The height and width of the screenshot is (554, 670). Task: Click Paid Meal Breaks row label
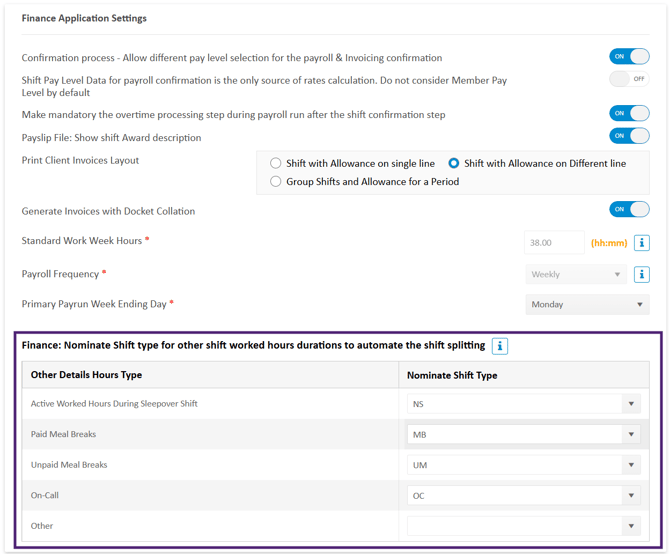[x=63, y=434]
